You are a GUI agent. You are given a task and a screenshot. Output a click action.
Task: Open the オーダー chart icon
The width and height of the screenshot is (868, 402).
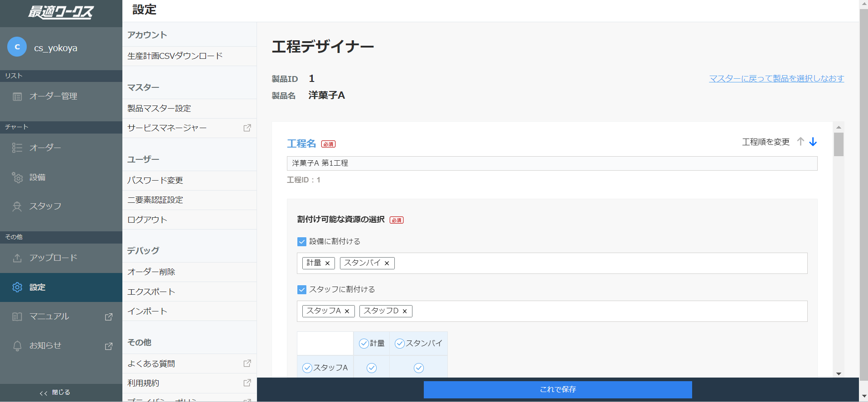point(17,148)
